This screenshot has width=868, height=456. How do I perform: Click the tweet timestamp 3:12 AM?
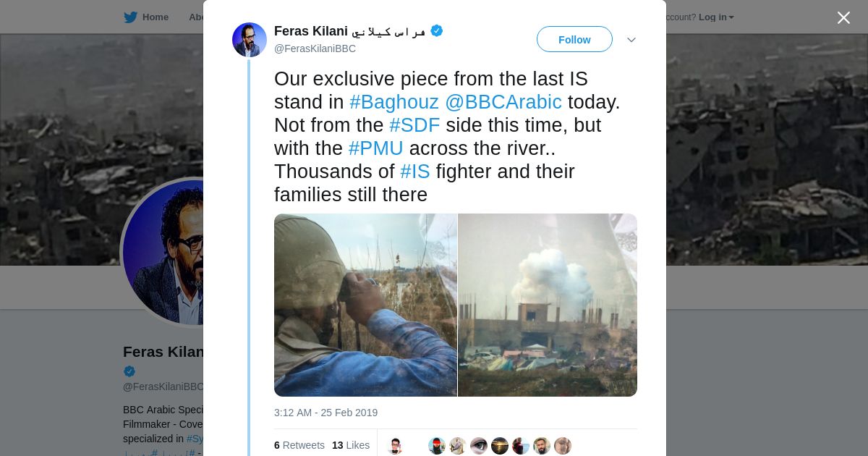click(x=325, y=413)
